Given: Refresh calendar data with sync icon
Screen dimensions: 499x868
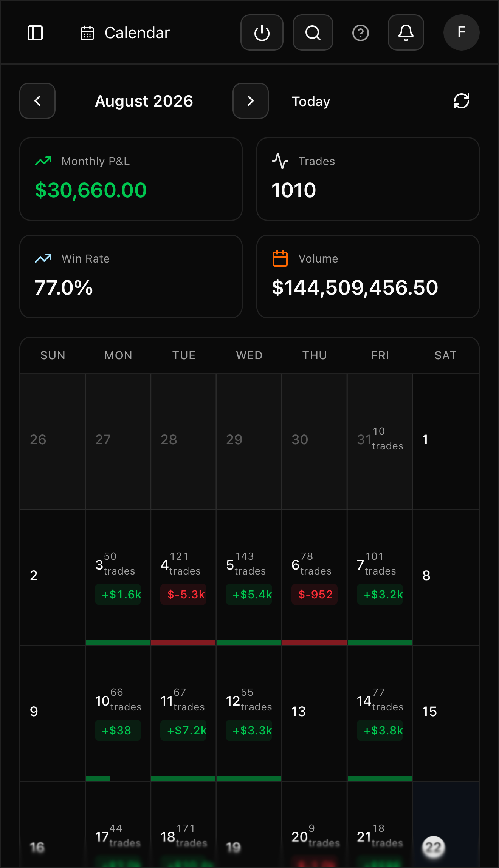Looking at the screenshot, I should [462, 101].
